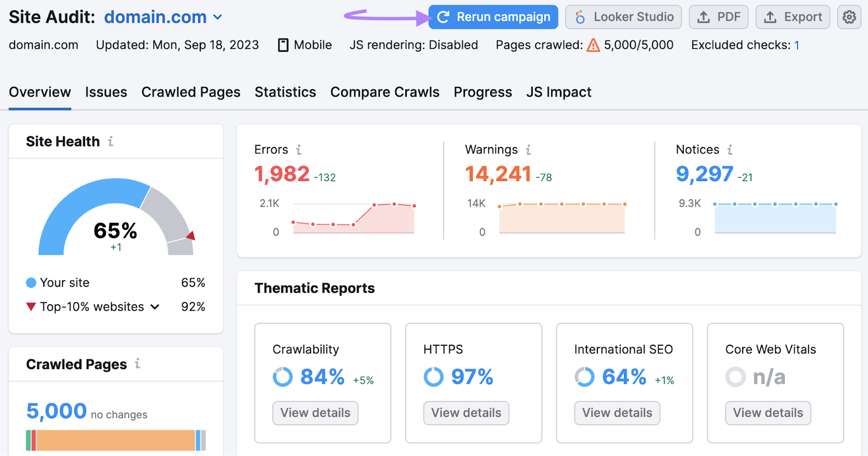The image size is (868, 456).
Task: Click Notices info icon
Action: click(730, 150)
